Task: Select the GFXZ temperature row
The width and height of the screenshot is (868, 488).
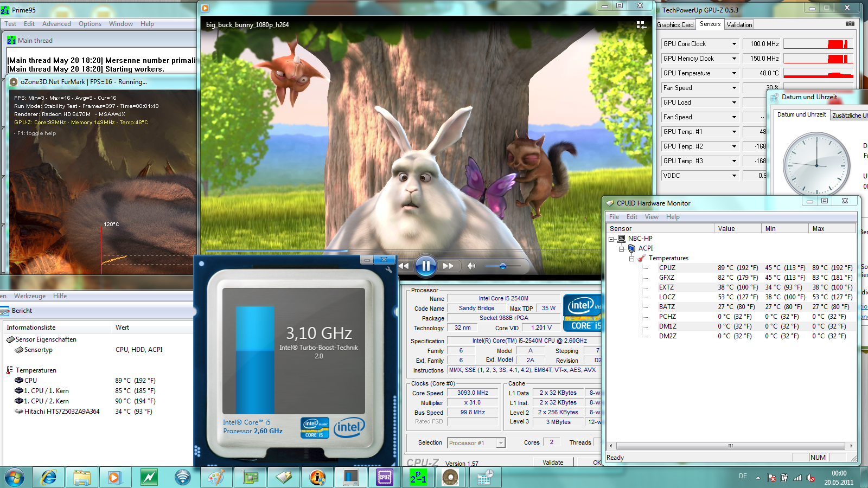Action: [x=731, y=278]
